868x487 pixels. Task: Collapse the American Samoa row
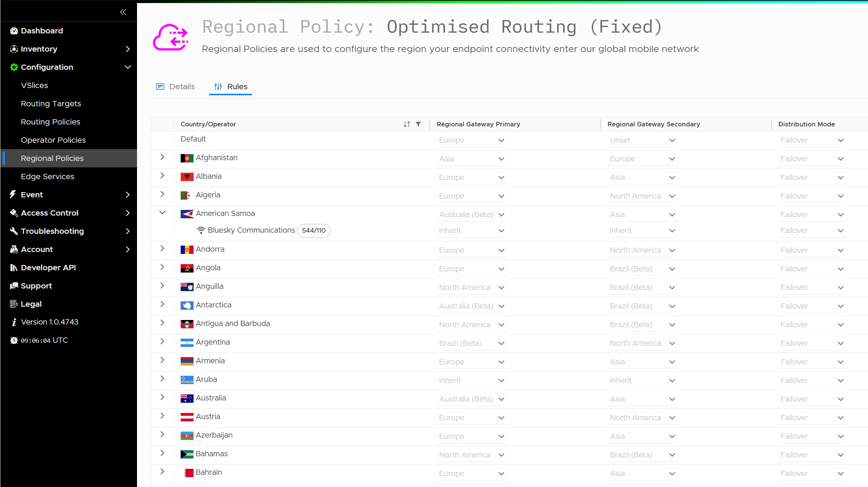point(162,213)
